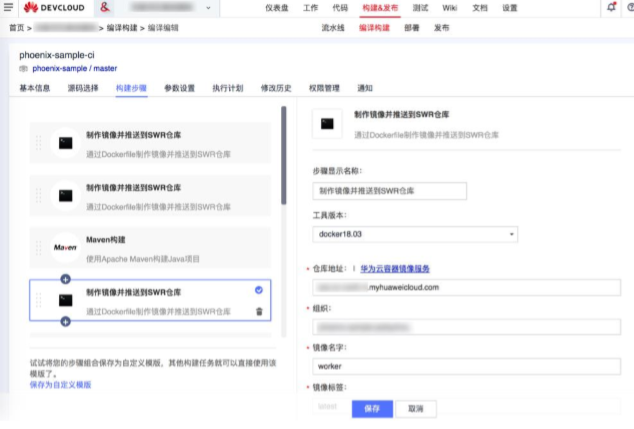This screenshot has width=634, height=429.
Task: Click the blue 保存 button
Action: click(x=372, y=409)
